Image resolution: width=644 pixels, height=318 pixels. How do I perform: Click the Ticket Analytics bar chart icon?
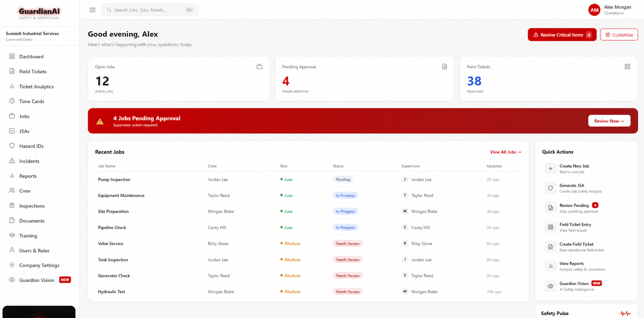pyautogui.click(x=12, y=86)
